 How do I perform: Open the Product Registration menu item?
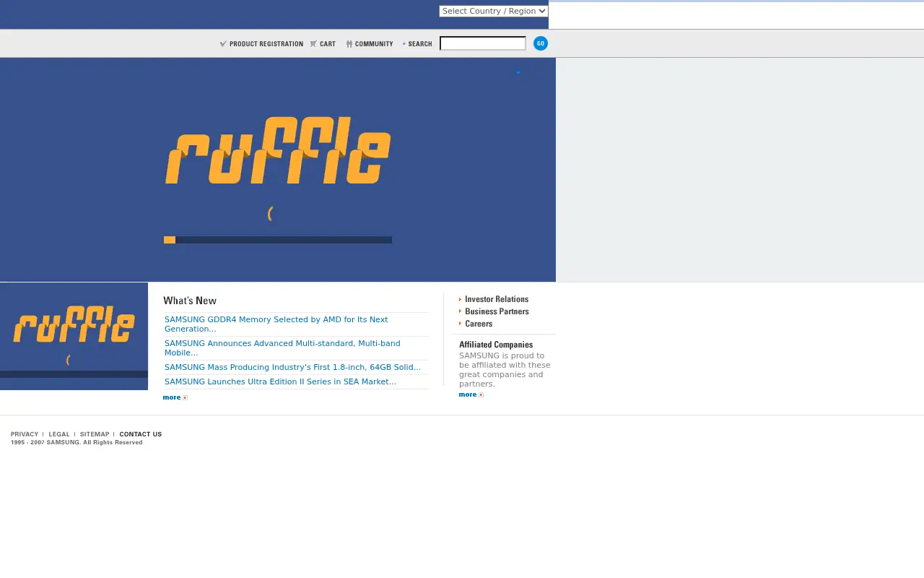(x=266, y=43)
